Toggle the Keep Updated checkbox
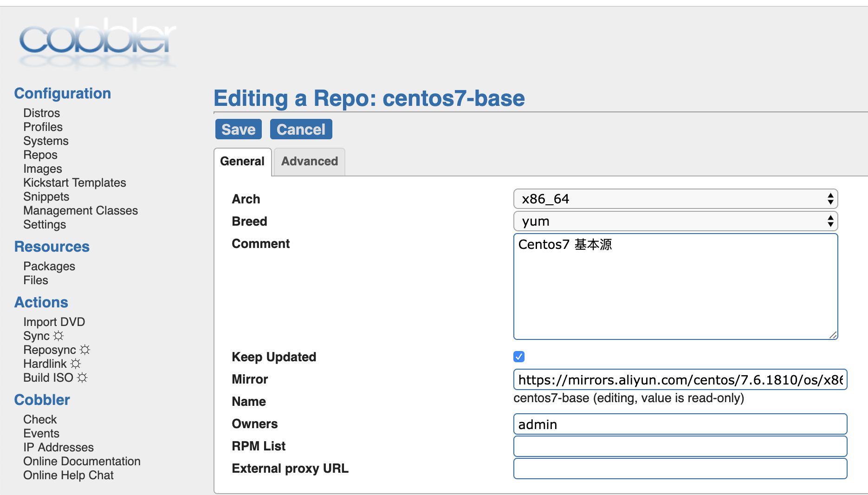Image resolution: width=868 pixels, height=495 pixels. click(x=519, y=357)
